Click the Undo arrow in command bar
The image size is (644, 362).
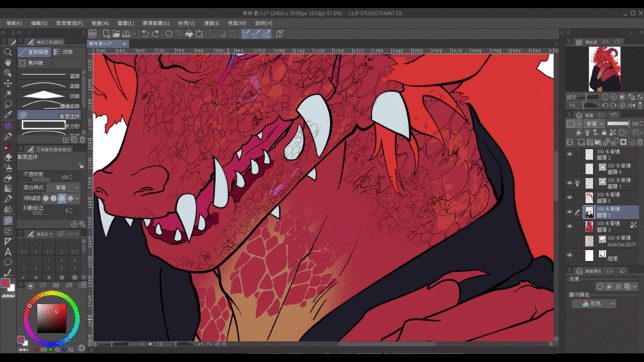click(x=145, y=34)
